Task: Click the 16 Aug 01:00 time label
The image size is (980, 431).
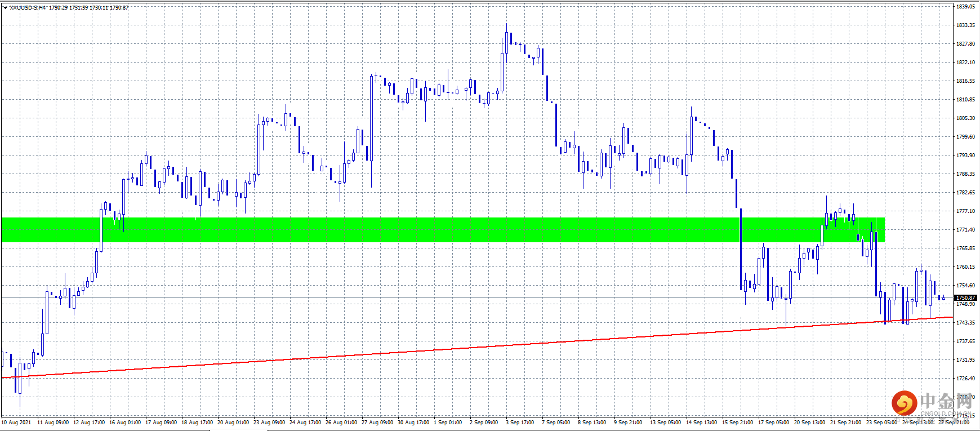Action: click(125, 423)
